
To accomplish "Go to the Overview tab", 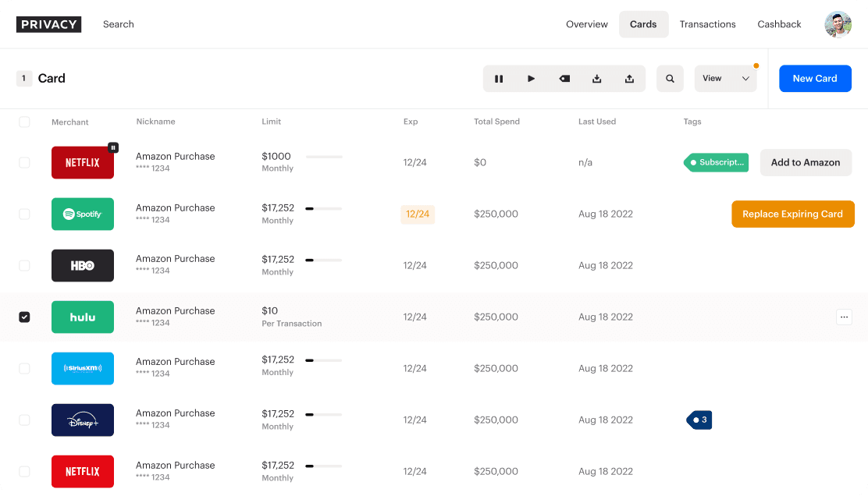I will click(587, 24).
